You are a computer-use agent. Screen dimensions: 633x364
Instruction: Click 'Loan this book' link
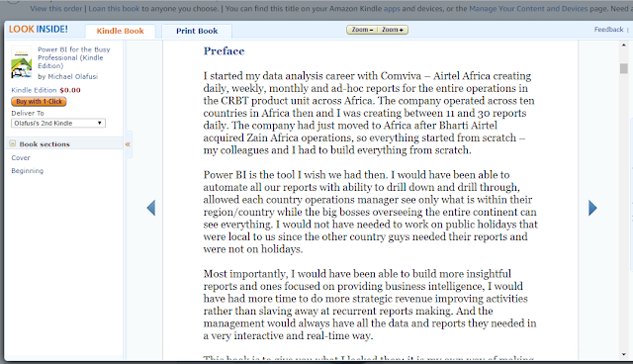pos(115,9)
